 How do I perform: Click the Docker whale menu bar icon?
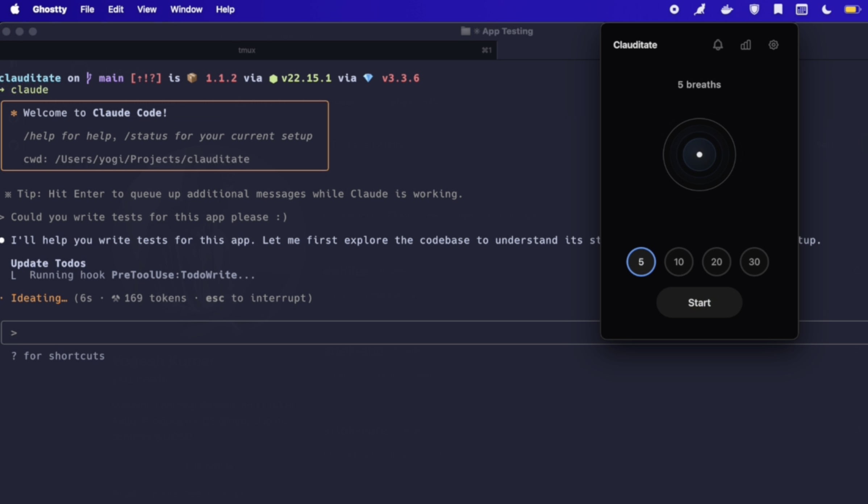click(727, 9)
